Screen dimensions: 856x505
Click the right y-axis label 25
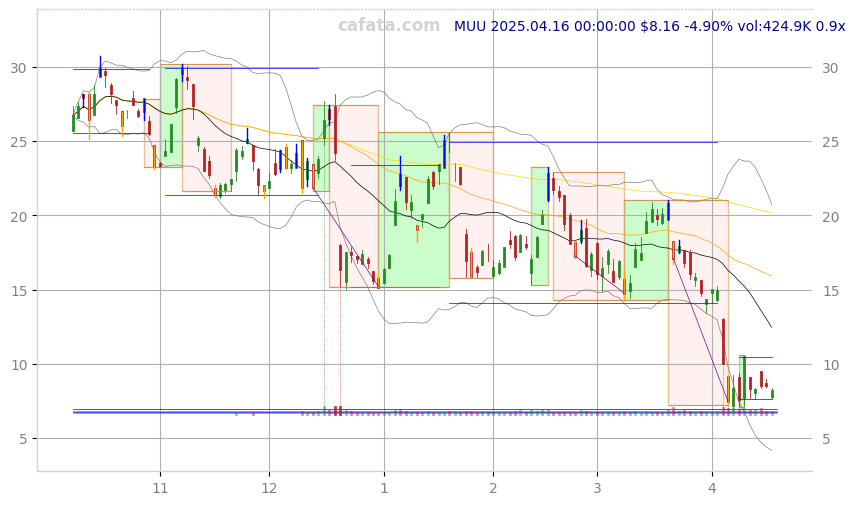(x=830, y=142)
